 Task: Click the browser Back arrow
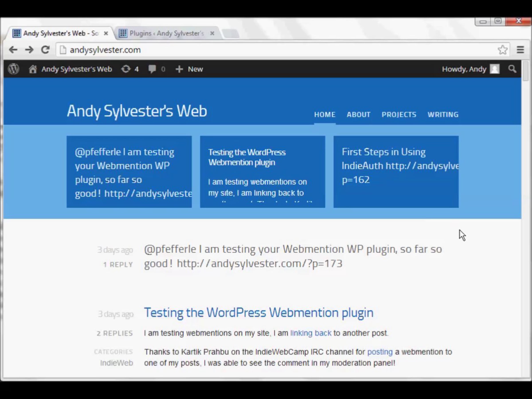coord(13,50)
